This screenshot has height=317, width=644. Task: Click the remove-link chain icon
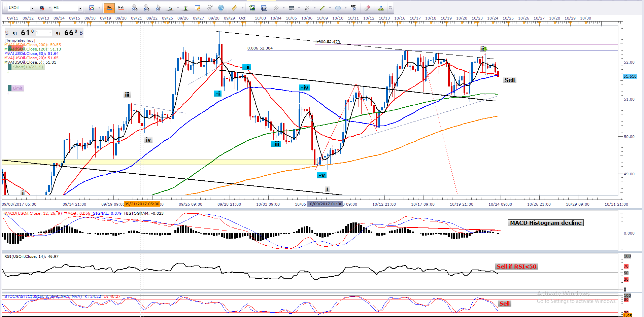click(42, 8)
